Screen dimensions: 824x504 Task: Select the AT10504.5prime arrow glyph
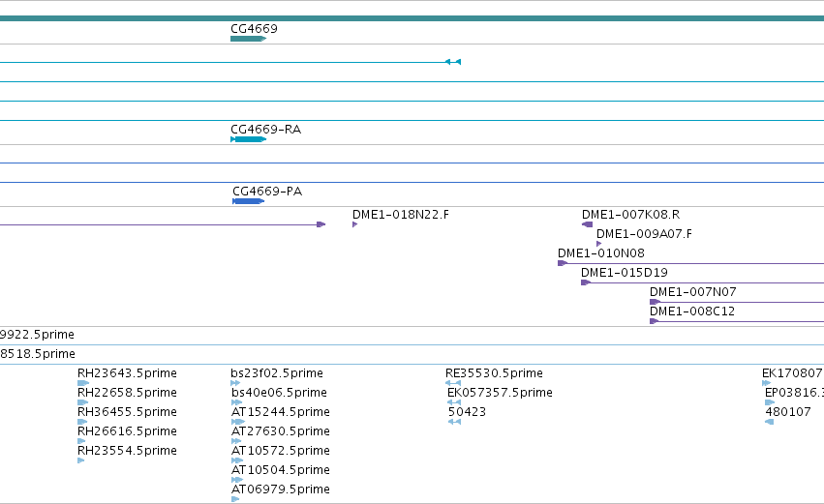click(237, 480)
